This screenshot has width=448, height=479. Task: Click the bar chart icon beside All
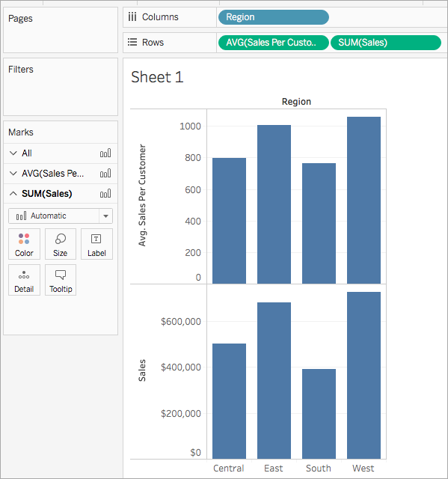point(105,153)
